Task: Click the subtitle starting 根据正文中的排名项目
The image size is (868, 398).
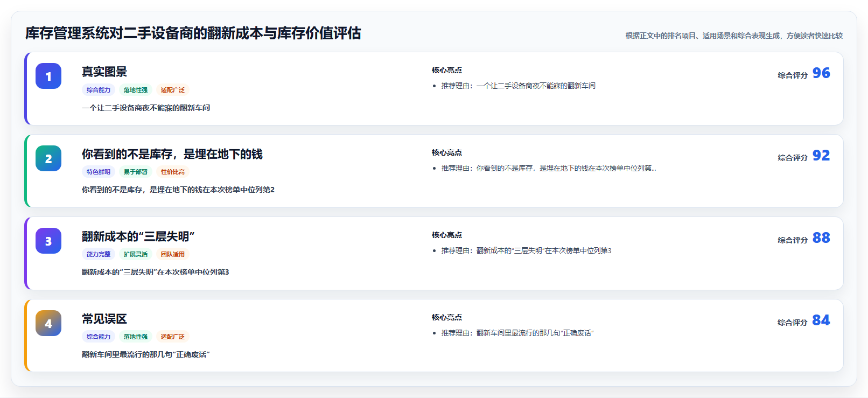Action: coord(734,36)
